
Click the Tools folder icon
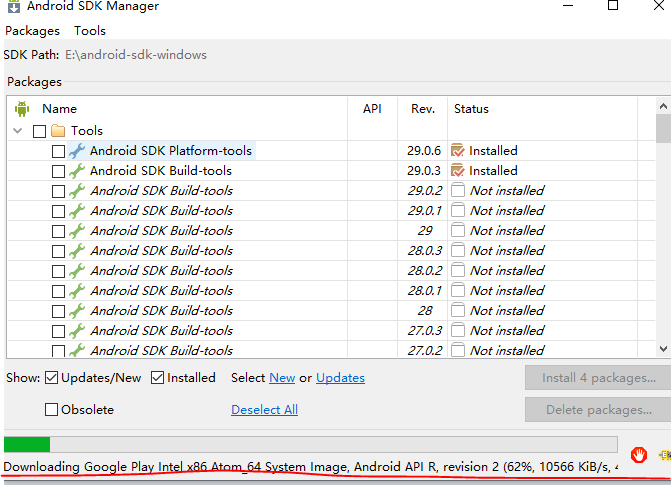click(58, 131)
